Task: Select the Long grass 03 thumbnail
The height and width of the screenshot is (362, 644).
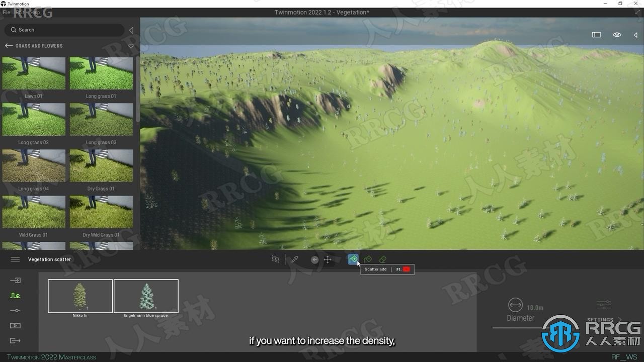Action: pyautogui.click(x=101, y=120)
